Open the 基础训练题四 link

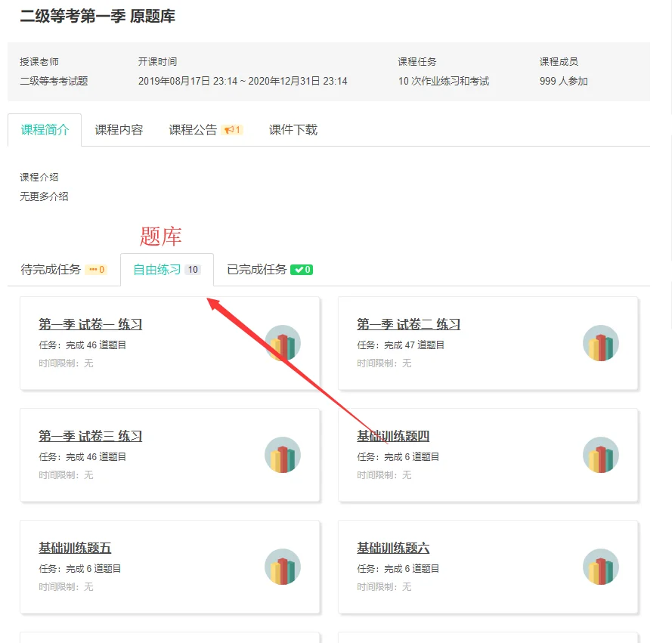point(393,436)
